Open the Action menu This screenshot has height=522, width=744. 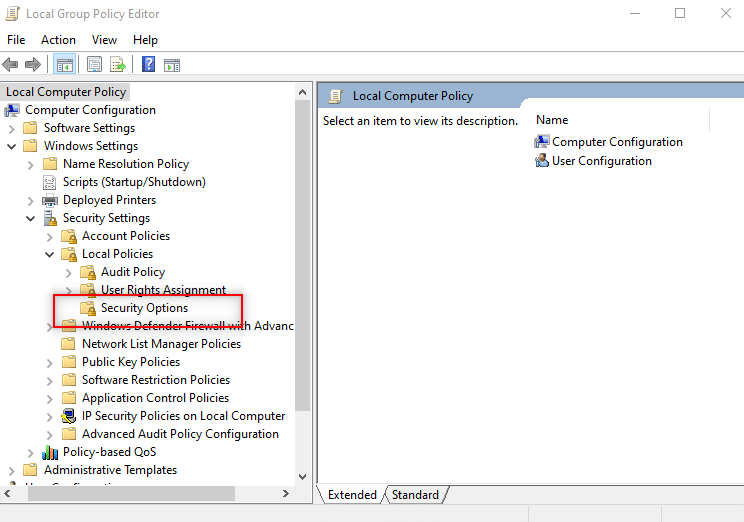(x=58, y=40)
